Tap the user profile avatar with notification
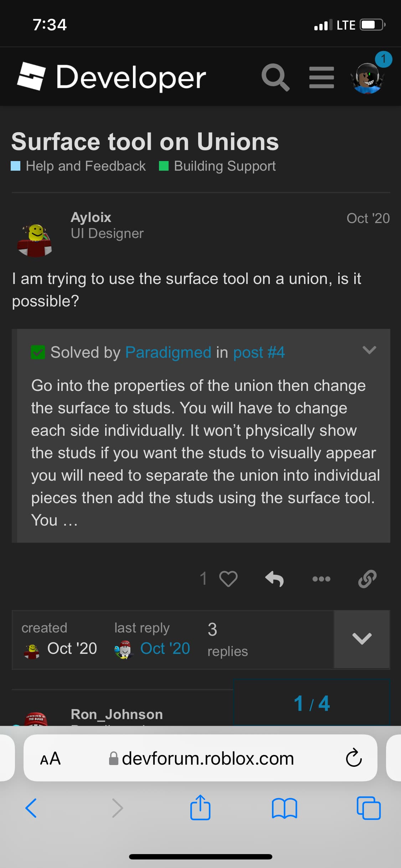Image resolution: width=401 pixels, height=868 pixels. pyautogui.click(x=367, y=78)
